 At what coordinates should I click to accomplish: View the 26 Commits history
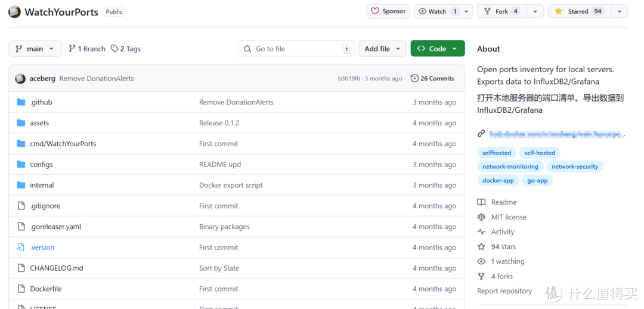432,78
